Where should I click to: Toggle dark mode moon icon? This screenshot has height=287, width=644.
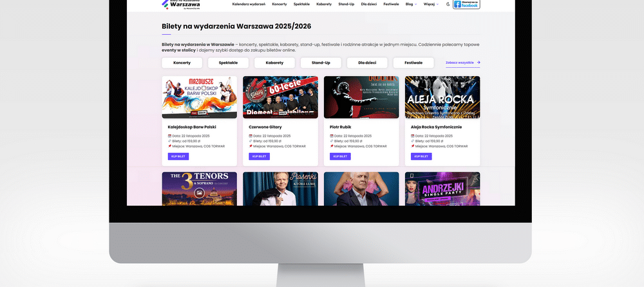pos(448,4)
